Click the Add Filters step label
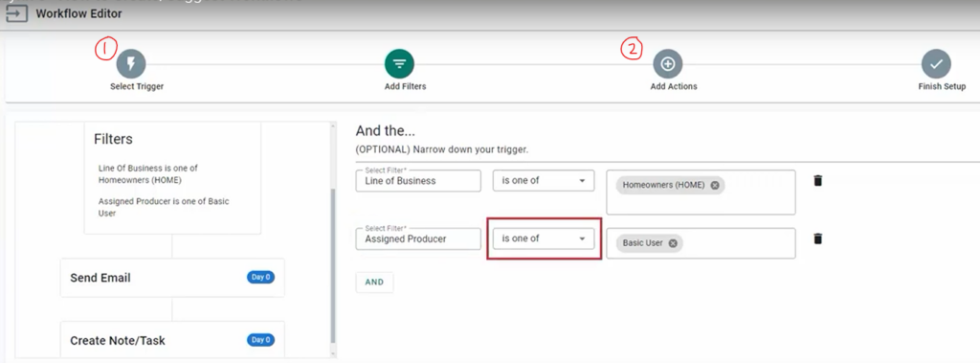The height and width of the screenshot is (363, 980). [x=405, y=86]
